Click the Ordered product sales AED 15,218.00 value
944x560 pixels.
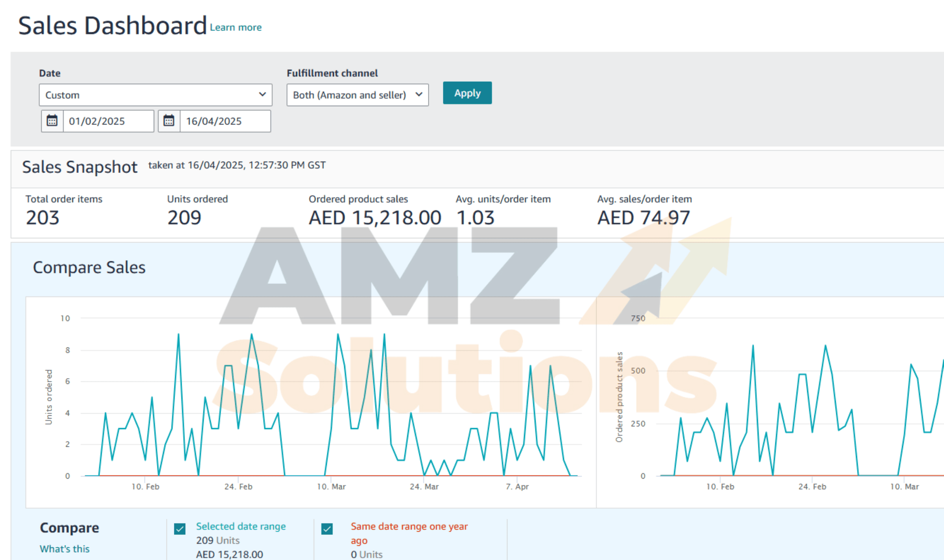click(374, 218)
